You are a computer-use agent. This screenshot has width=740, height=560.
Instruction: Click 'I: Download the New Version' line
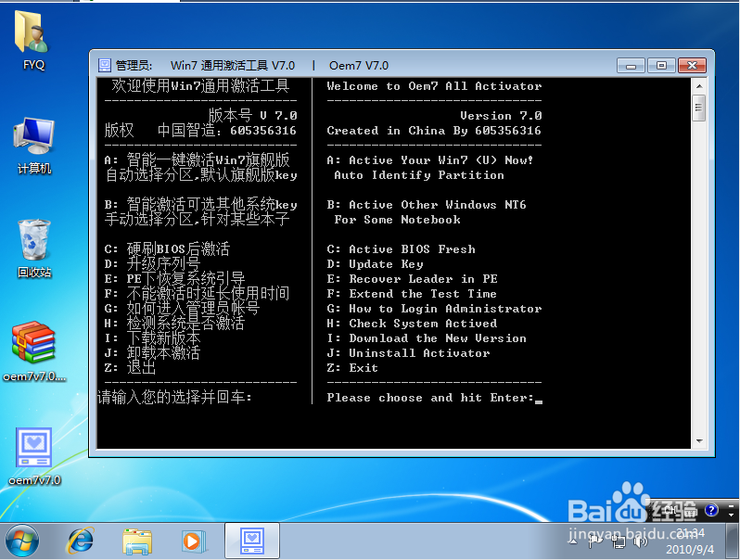click(427, 338)
